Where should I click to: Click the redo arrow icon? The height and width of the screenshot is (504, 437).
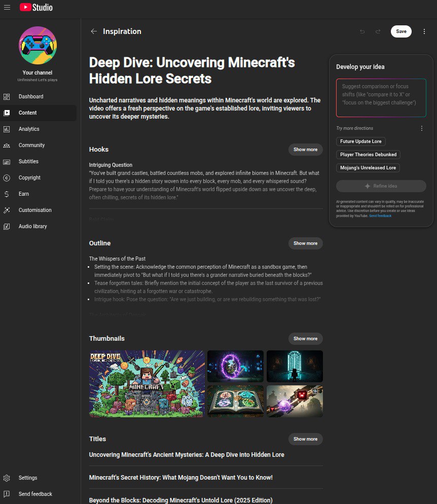(x=378, y=31)
